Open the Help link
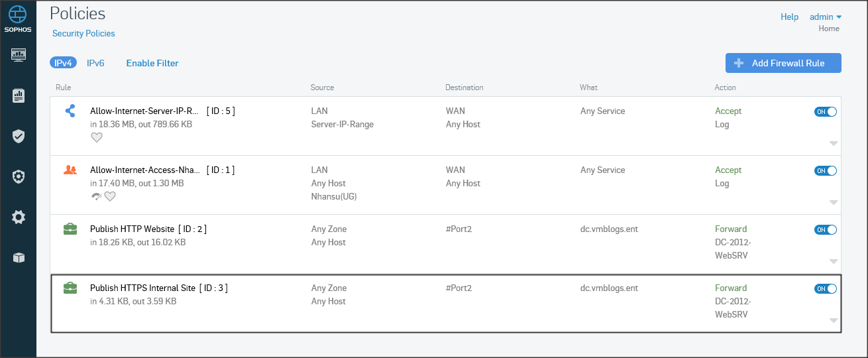Screen dimensions: 868x358 click(x=789, y=17)
